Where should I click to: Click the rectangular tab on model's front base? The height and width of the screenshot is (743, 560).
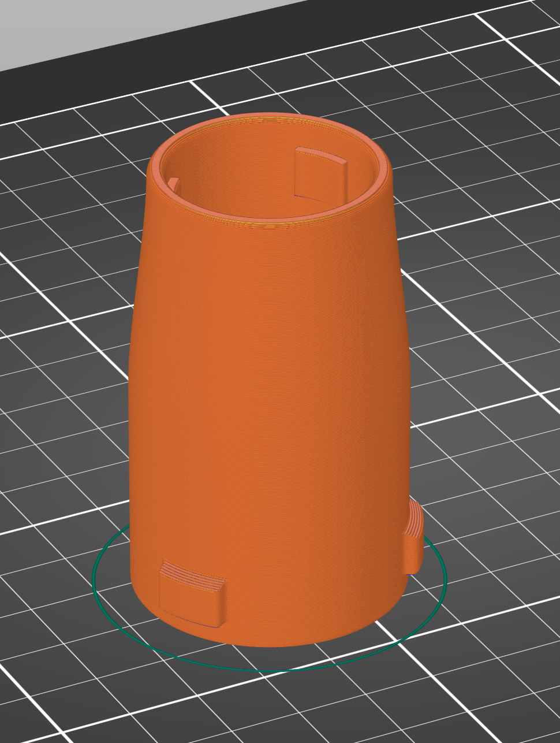(192, 594)
